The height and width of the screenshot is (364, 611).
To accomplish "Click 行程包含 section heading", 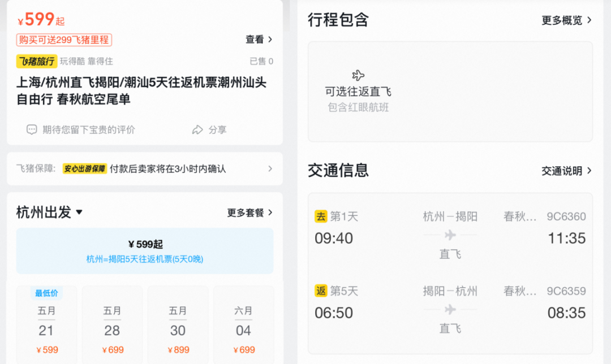I will click(338, 20).
